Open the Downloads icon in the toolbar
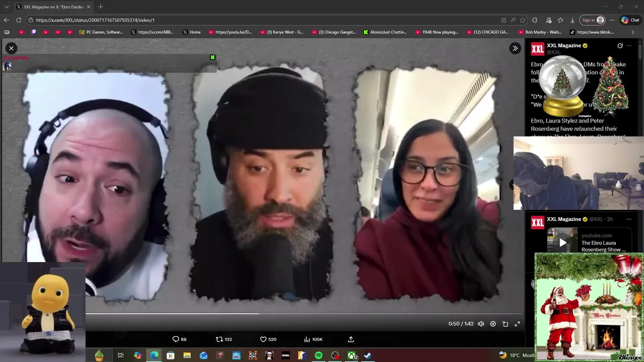 coord(573,20)
